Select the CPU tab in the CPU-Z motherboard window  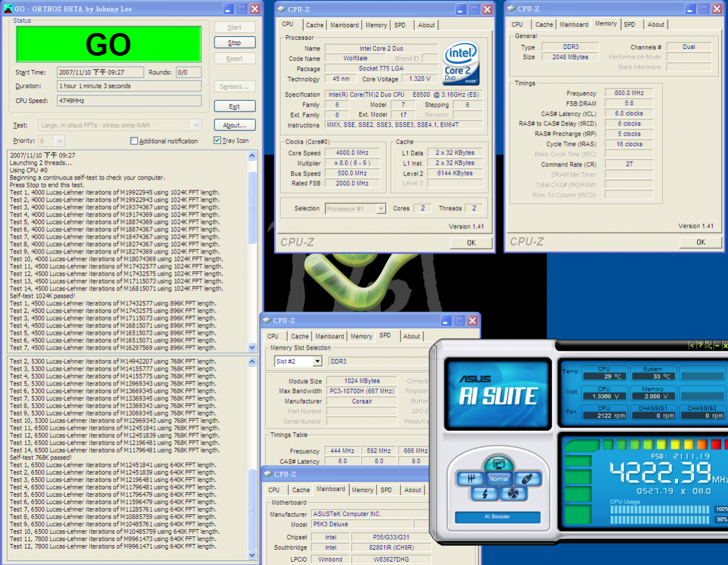(x=274, y=490)
